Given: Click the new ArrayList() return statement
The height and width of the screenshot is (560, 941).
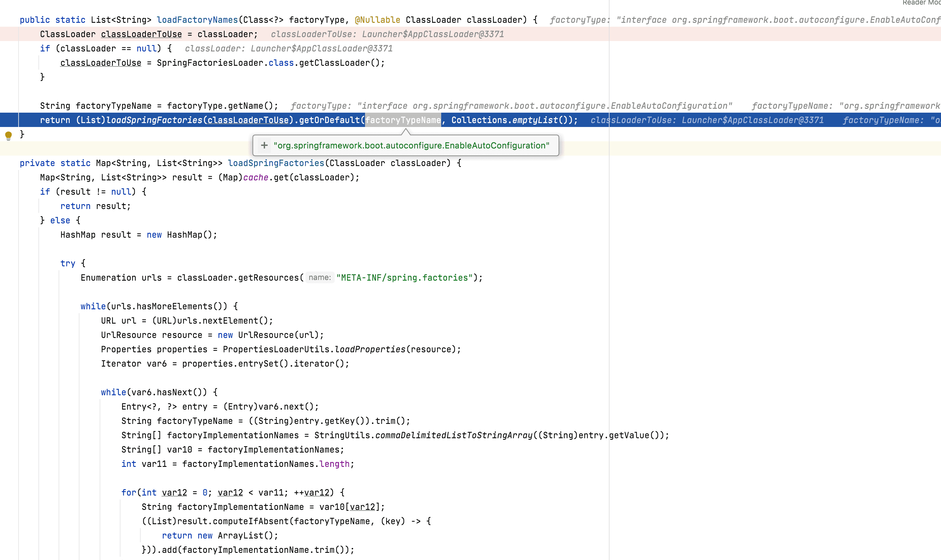Looking at the screenshot, I should pyautogui.click(x=220, y=536).
